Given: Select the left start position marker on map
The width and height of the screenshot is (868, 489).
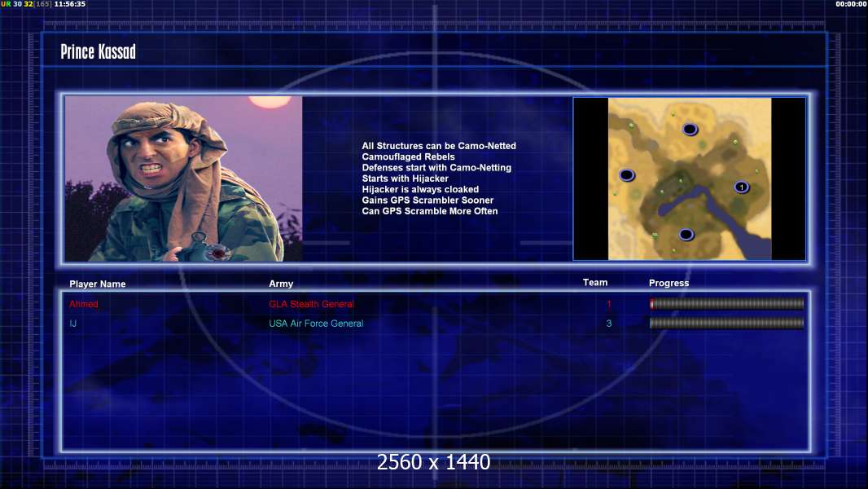Looking at the screenshot, I should (x=627, y=175).
